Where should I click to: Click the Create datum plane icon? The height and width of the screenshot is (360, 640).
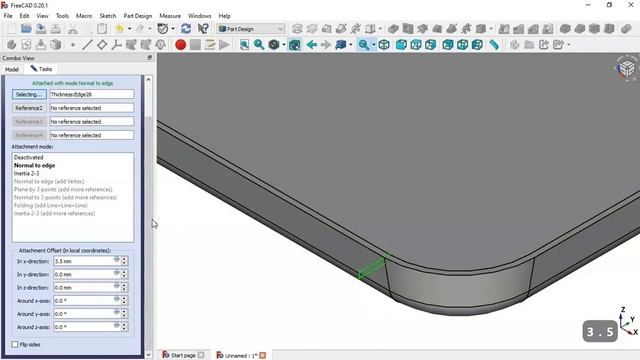coord(102,44)
